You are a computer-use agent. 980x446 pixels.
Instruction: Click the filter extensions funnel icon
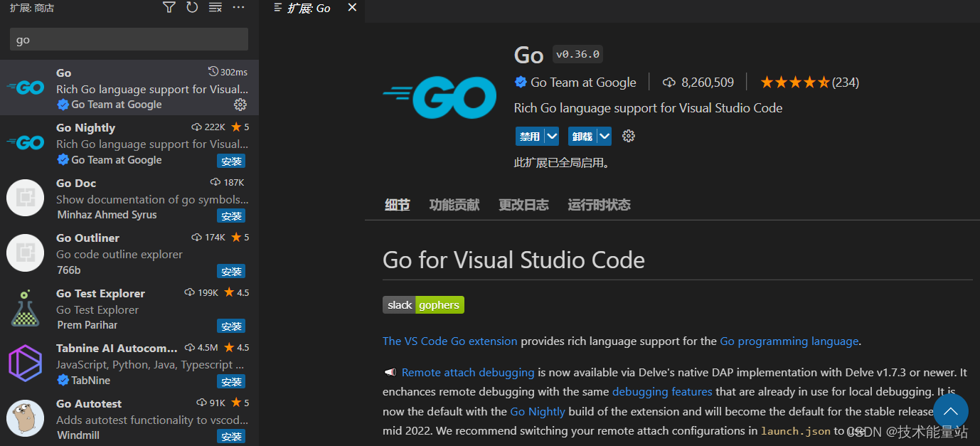tap(169, 7)
